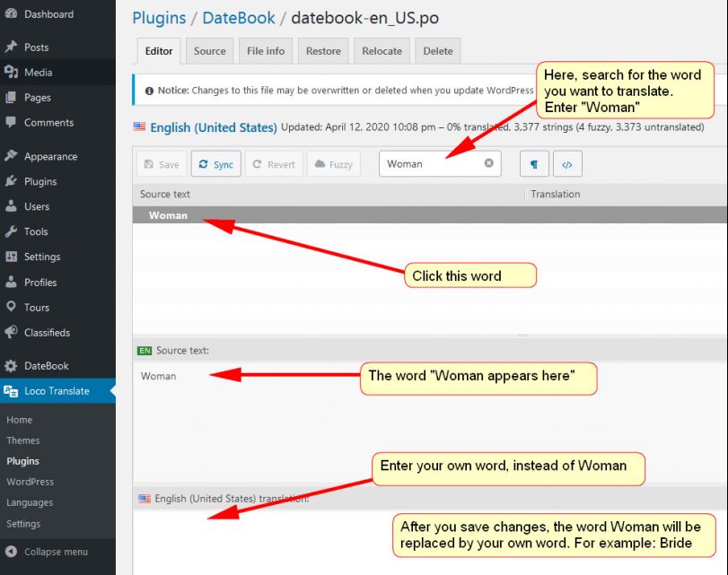The image size is (728, 575).
Task: Open Loco Translate WordPress submenu
Action: coord(31,482)
